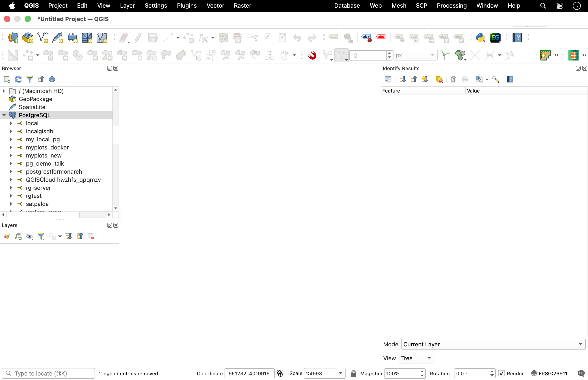Viewport: 588px width, 380px height.
Task: Click EPSG:26911 CRS button
Action: pyautogui.click(x=549, y=373)
